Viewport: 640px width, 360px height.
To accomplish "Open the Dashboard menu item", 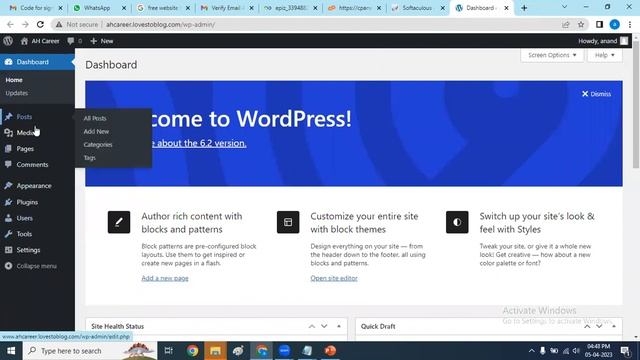I will tap(37, 62).
